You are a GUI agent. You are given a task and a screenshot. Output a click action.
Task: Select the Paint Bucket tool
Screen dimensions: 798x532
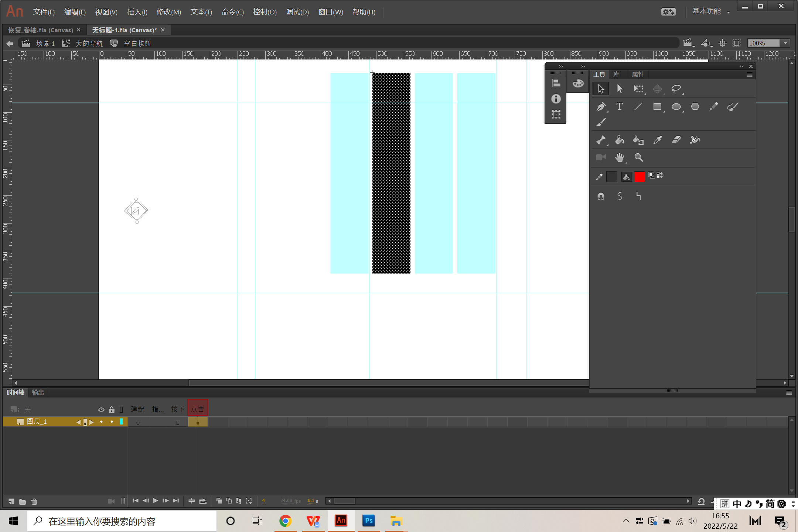(x=620, y=140)
